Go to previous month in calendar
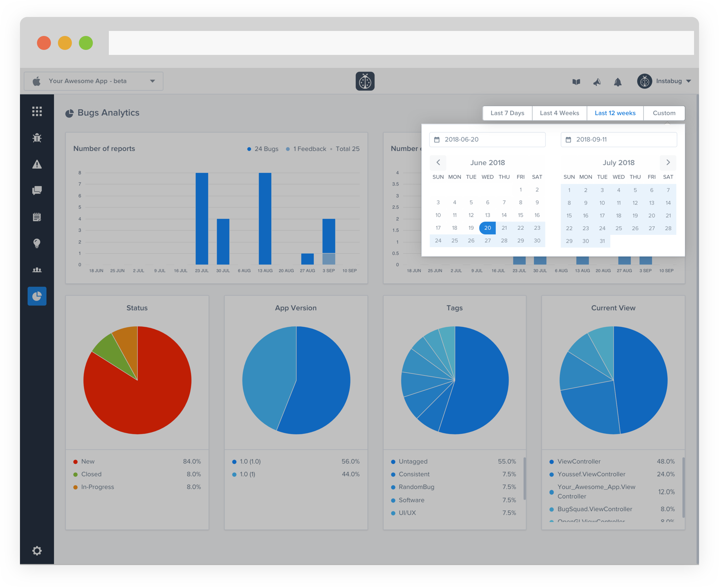 (x=438, y=162)
